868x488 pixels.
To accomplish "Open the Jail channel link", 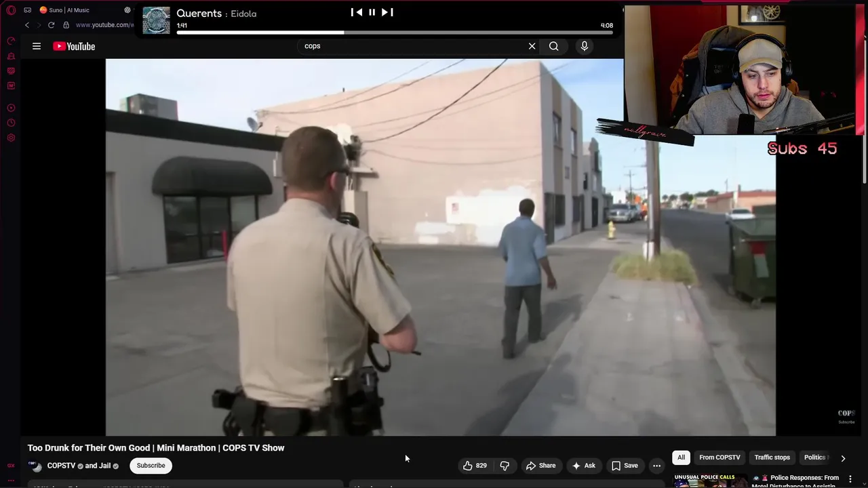I will pos(104,466).
